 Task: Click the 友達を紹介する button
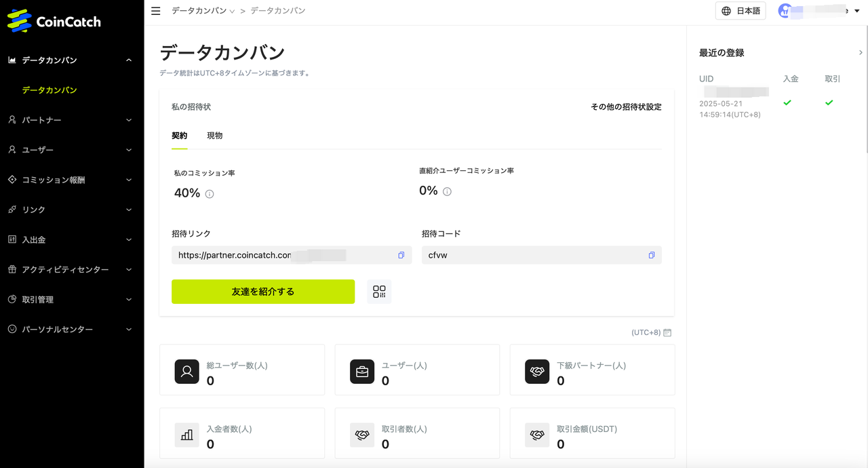(263, 291)
